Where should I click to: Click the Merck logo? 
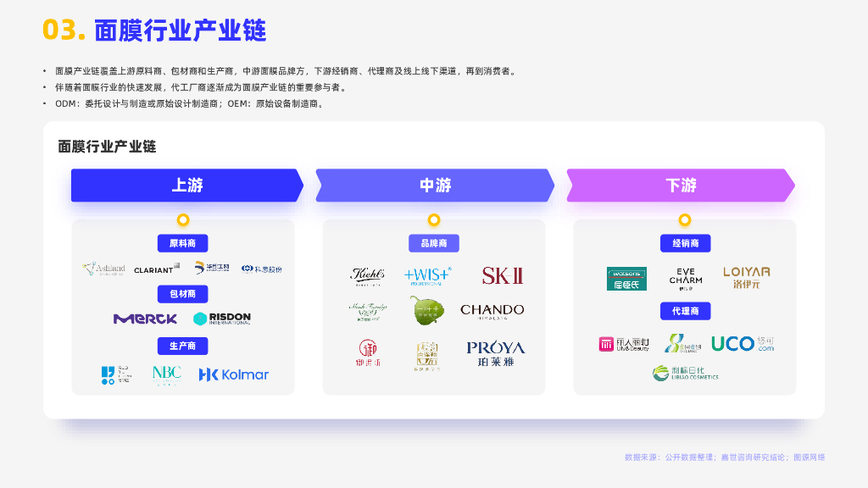tap(145, 319)
